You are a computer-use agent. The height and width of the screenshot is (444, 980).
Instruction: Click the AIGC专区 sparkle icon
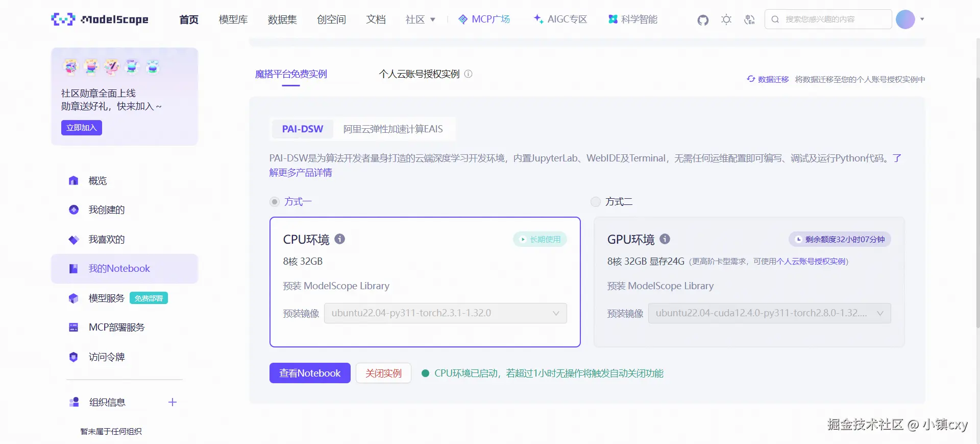tap(538, 19)
